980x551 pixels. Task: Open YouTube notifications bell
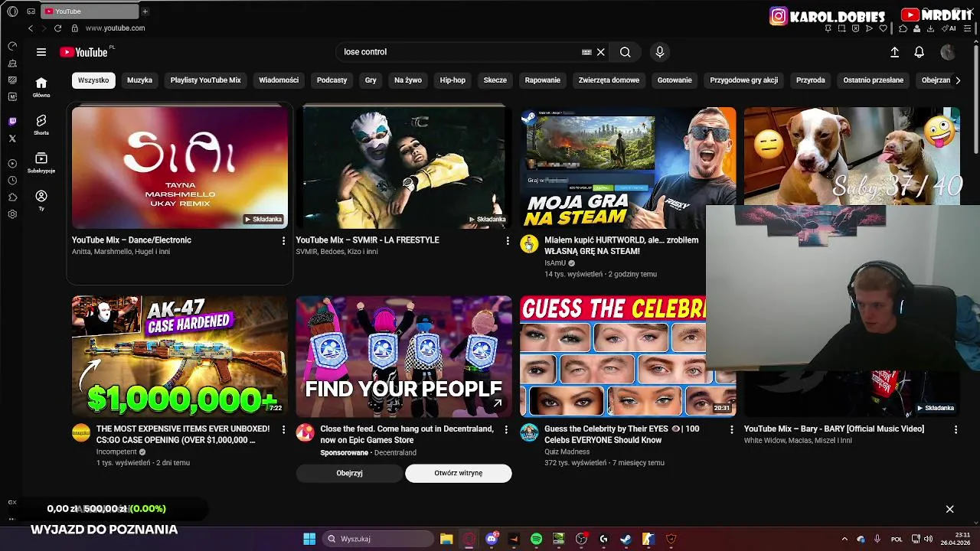pyautogui.click(x=920, y=52)
